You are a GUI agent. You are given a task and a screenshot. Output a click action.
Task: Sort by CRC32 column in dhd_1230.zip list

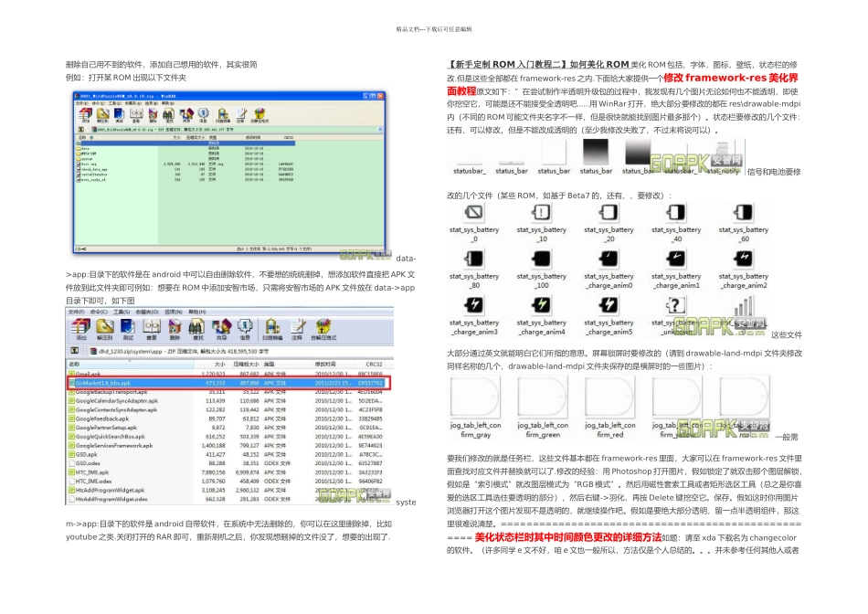click(x=372, y=365)
